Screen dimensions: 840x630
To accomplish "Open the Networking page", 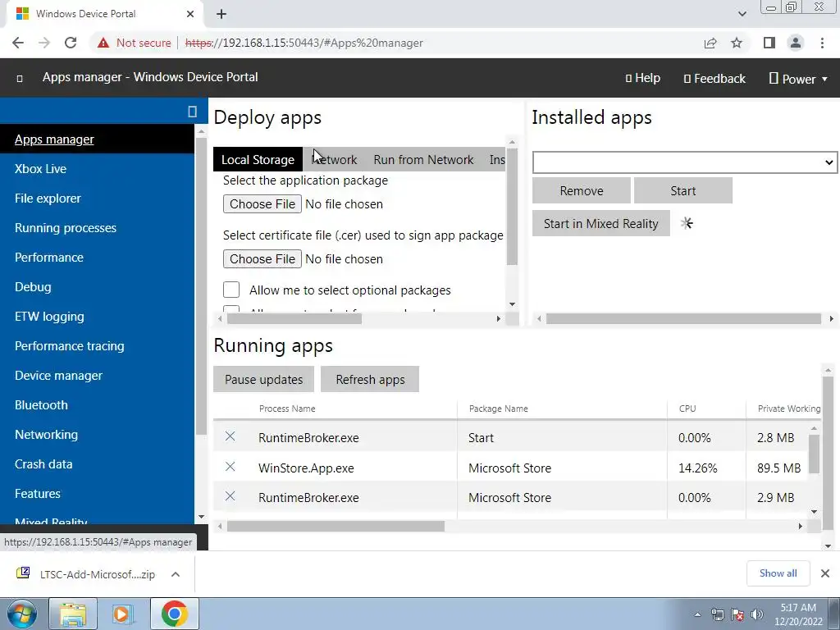I will click(x=46, y=435).
